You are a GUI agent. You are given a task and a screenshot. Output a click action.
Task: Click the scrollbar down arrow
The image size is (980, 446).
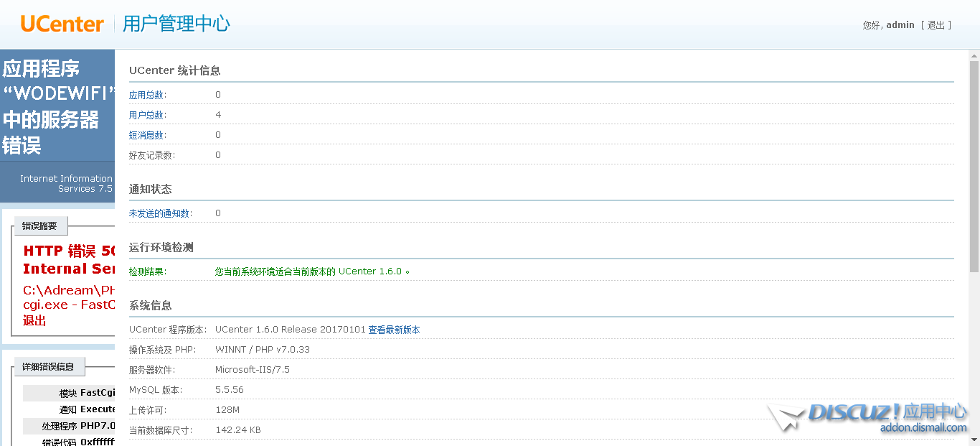(x=974, y=440)
